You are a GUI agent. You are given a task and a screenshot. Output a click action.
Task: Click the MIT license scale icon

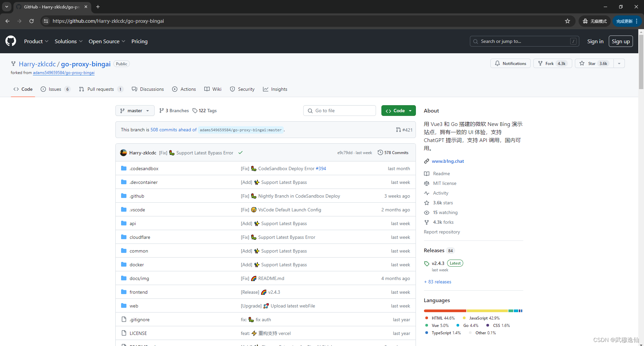(426, 183)
